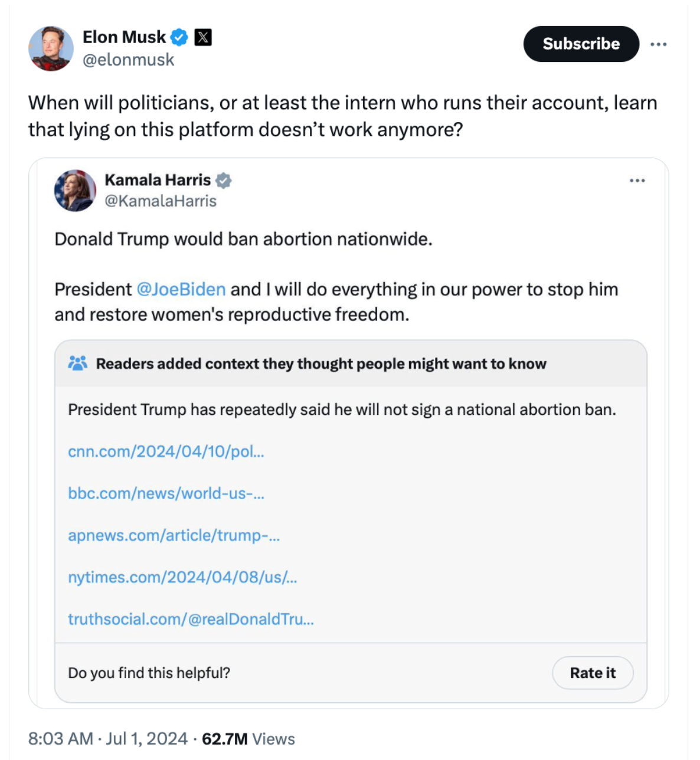The height and width of the screenshot is (760, 700).
Task: Click the @elonmusk handle
Action: (128, 60)
